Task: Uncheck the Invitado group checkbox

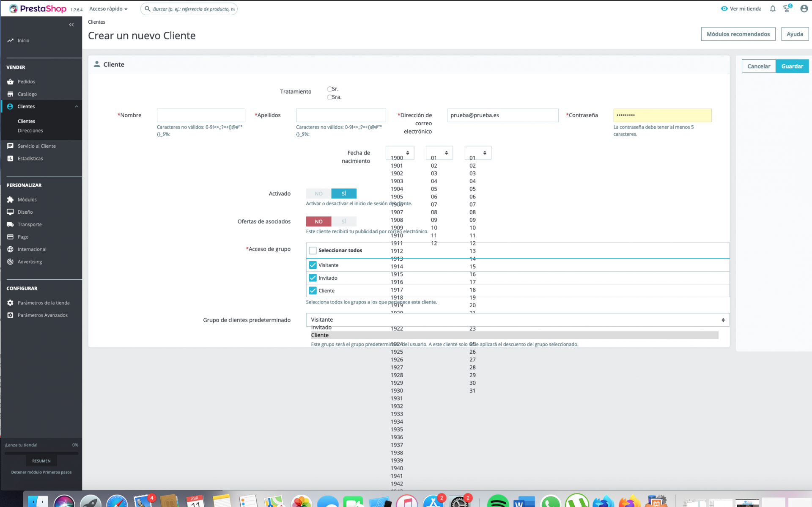Action: (313, 278)
